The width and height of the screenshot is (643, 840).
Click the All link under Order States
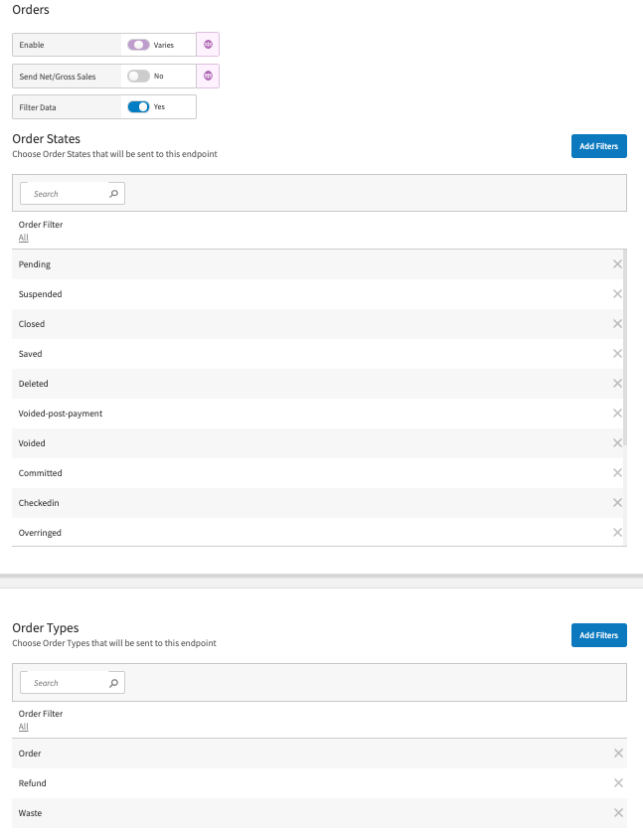coord(23,239)
